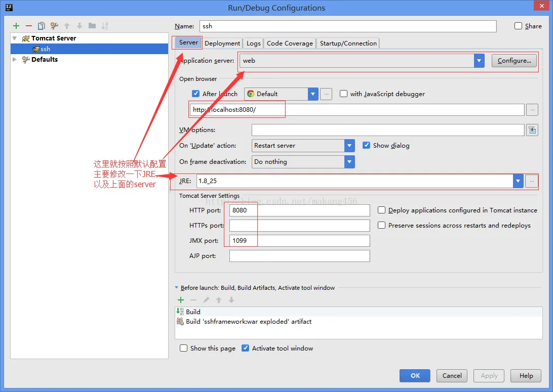Image resolution: width=553 pixels, height=392 pixels.
Task: Focus the AJP port field
Action: (x=299, y=256)
